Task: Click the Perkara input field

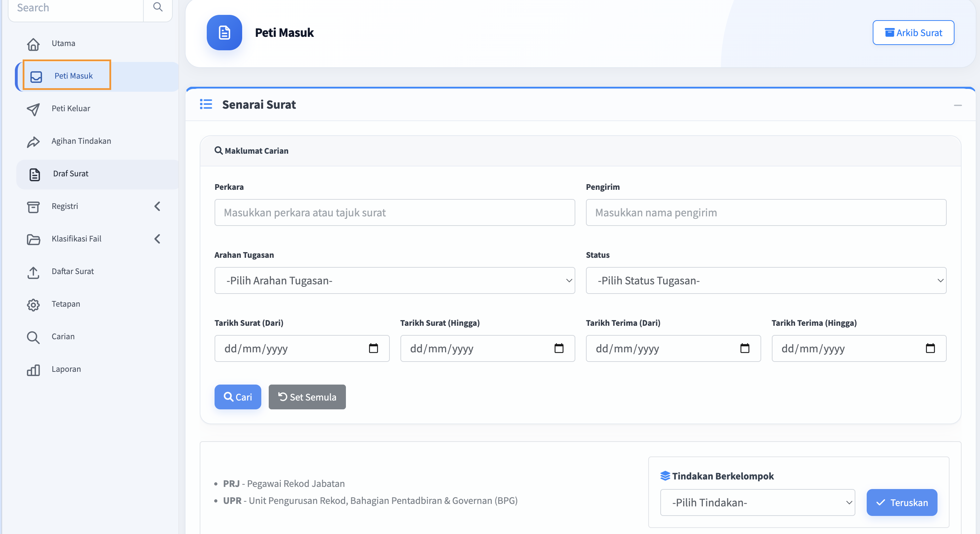Action: click(394, 212)
